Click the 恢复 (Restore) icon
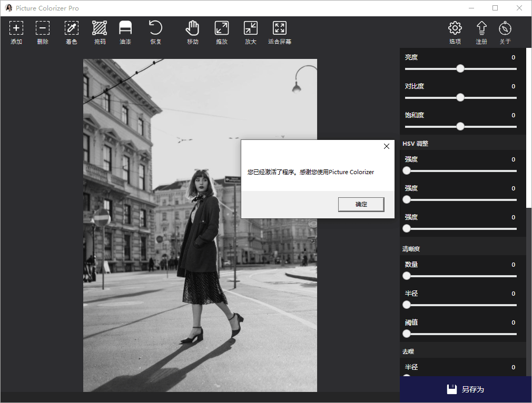The width and height of the screenshot is (532, 403). [x=155, y=28]
